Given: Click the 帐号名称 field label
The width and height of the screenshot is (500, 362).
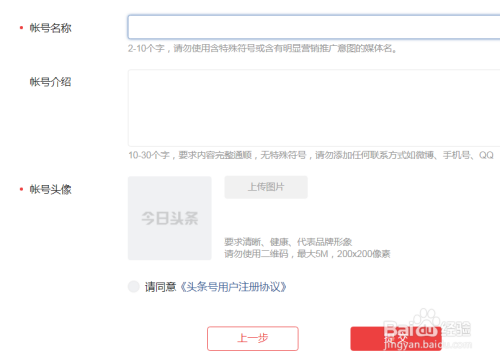Looking at the screenshot, I should (50, 28).
